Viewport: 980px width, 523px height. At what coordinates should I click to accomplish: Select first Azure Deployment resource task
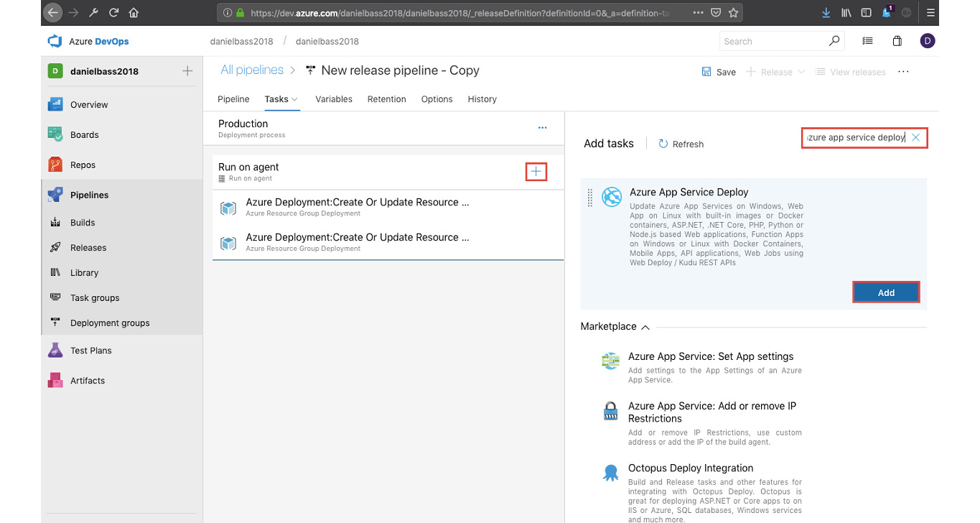coord(388,207)
